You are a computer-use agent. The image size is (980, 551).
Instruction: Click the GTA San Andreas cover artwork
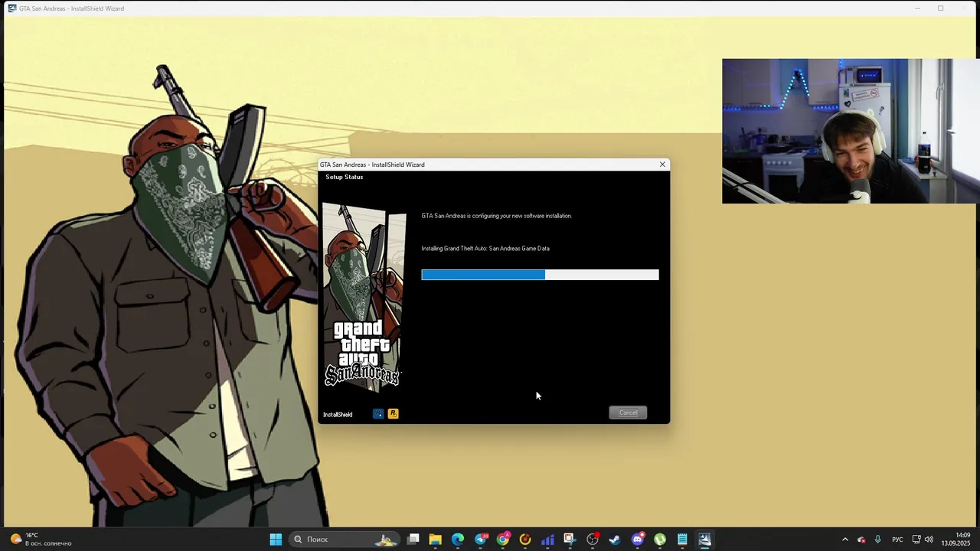tap(364, 298)
